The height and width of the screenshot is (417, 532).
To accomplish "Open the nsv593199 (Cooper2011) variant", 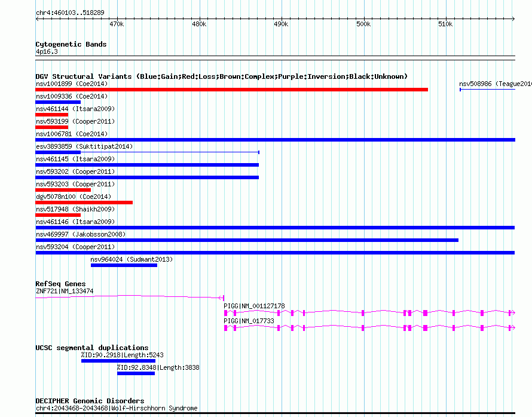I will click(75, 121).
